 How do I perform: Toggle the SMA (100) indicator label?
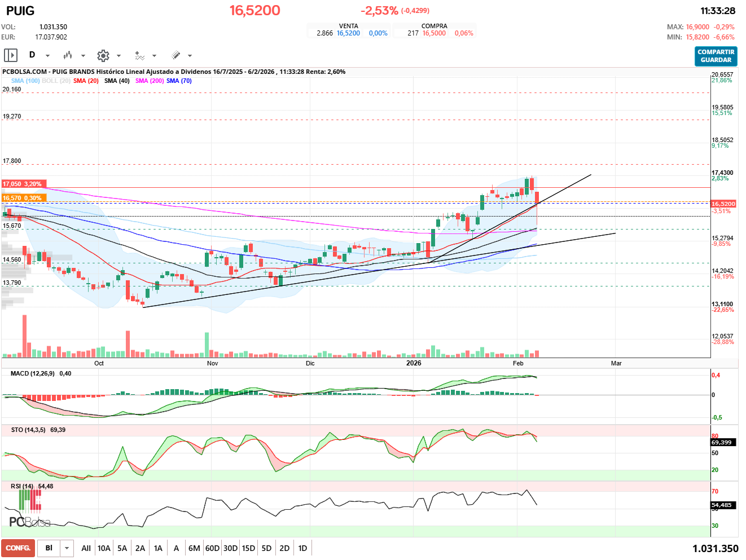(x=25, y=81)
